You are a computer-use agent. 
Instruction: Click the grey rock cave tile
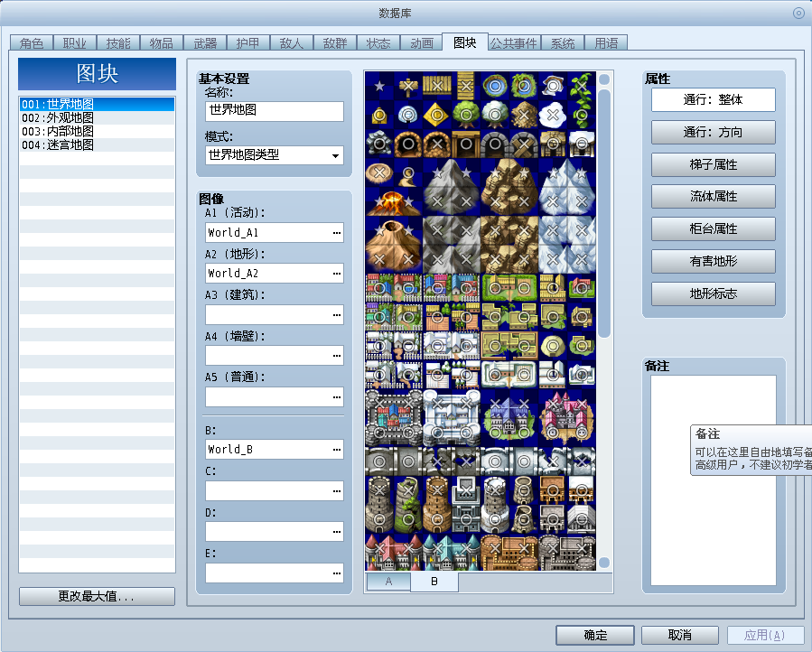pyautogui.click(x=379, y=144)
